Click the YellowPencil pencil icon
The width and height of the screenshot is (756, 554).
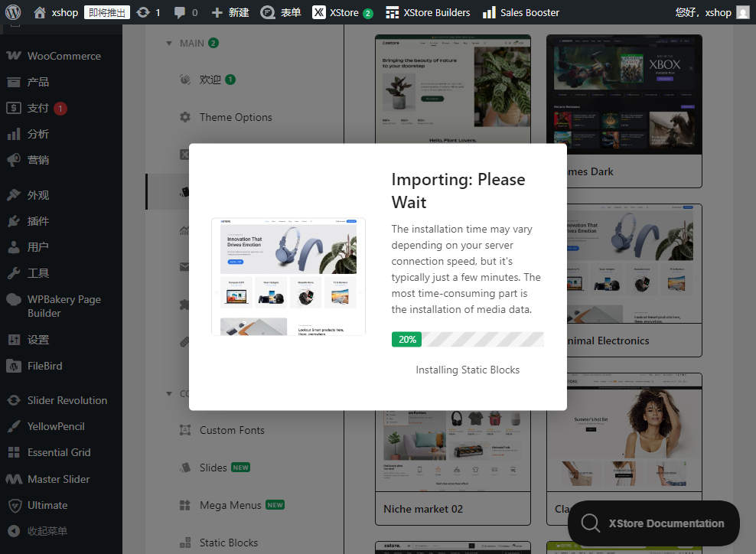click(x=14, y=426)
